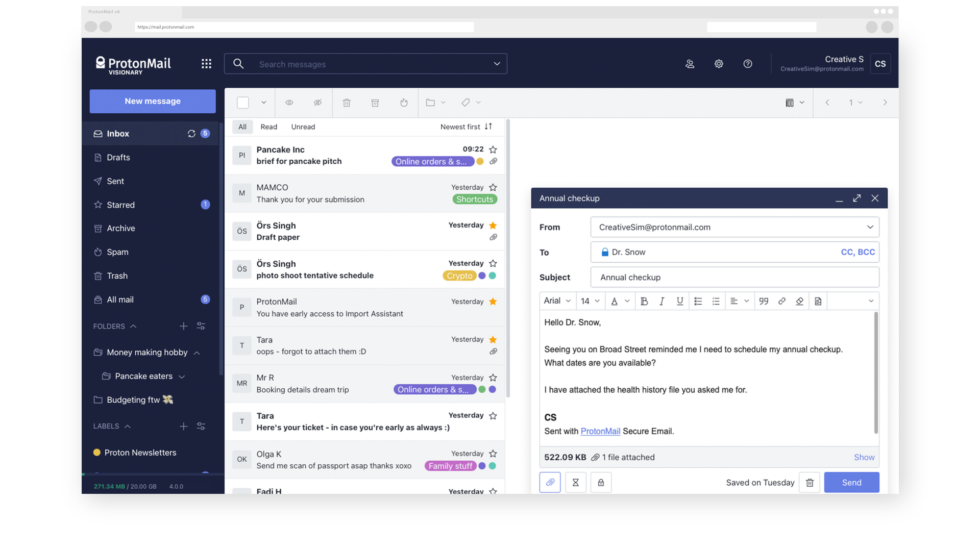
Task: Star the Mr R booking details message
Action: (493, 378)
